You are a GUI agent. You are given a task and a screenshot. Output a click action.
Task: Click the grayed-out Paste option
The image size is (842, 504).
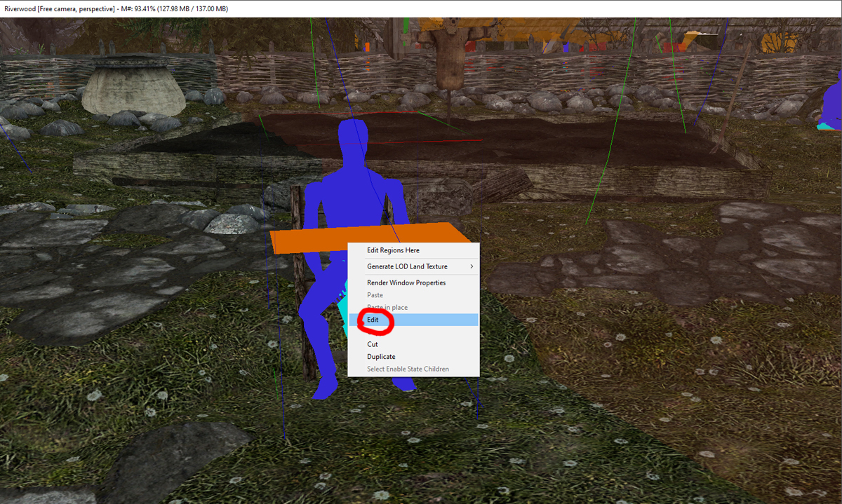[x=375, y=294]
